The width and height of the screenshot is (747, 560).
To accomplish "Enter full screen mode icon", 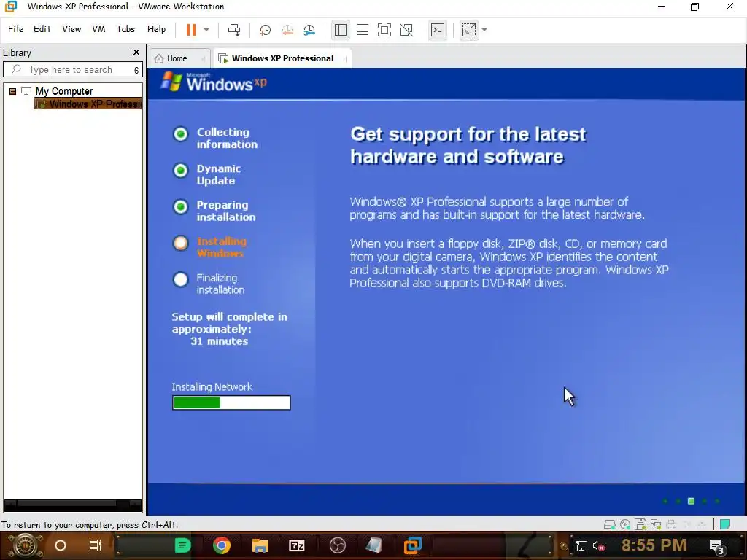I will (384, 30).
